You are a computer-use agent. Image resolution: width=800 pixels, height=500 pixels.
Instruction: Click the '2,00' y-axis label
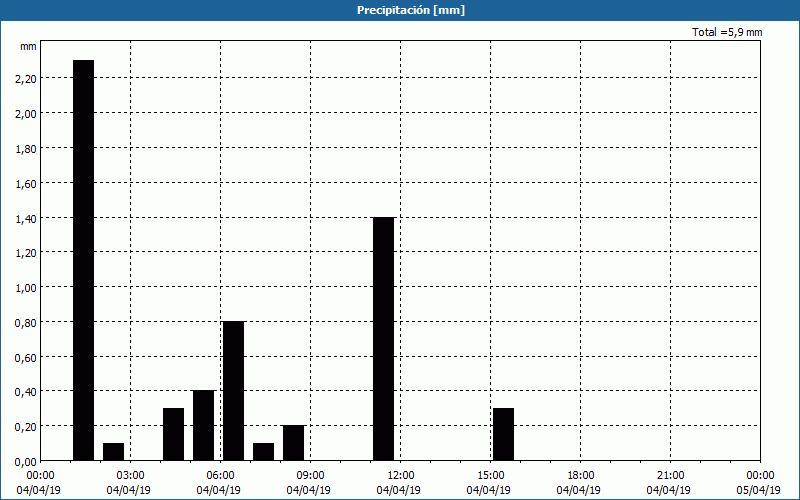pos(26,113)
